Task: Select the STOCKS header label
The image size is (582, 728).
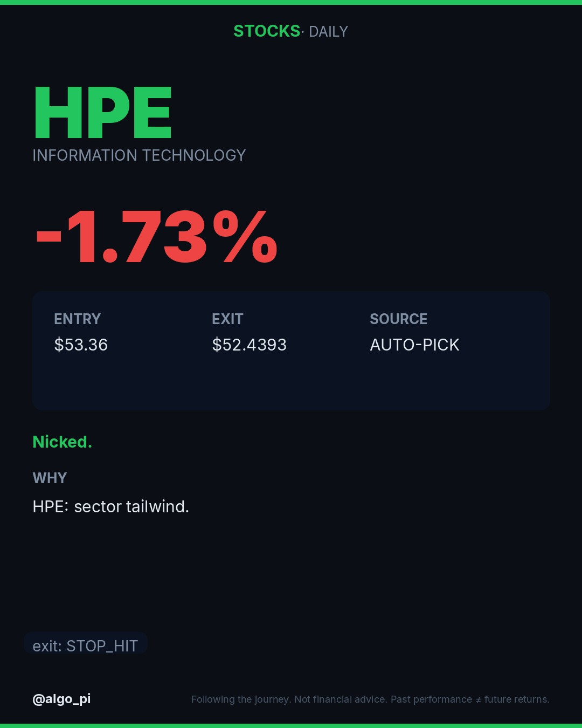Action: pyautogui.click(x=267, y=31)
